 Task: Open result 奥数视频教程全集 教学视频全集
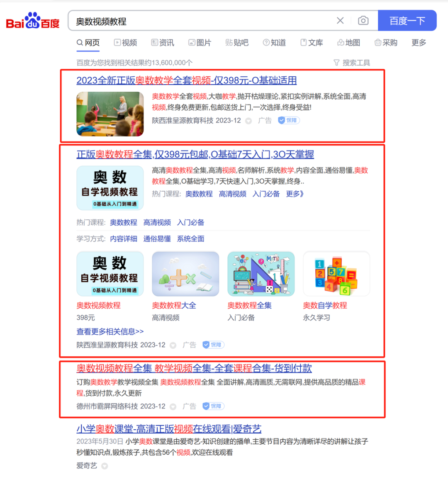point(194,368)
